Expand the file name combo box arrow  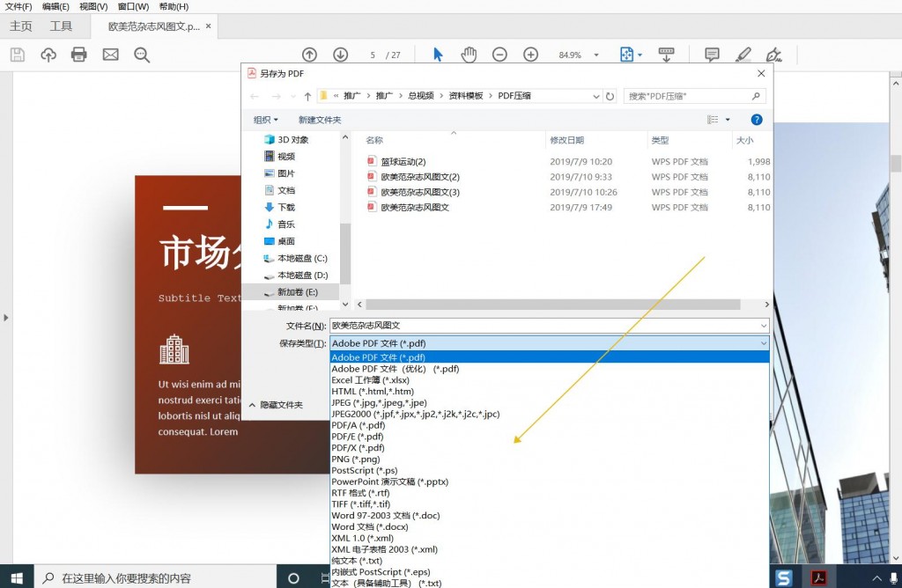point(764,326)
